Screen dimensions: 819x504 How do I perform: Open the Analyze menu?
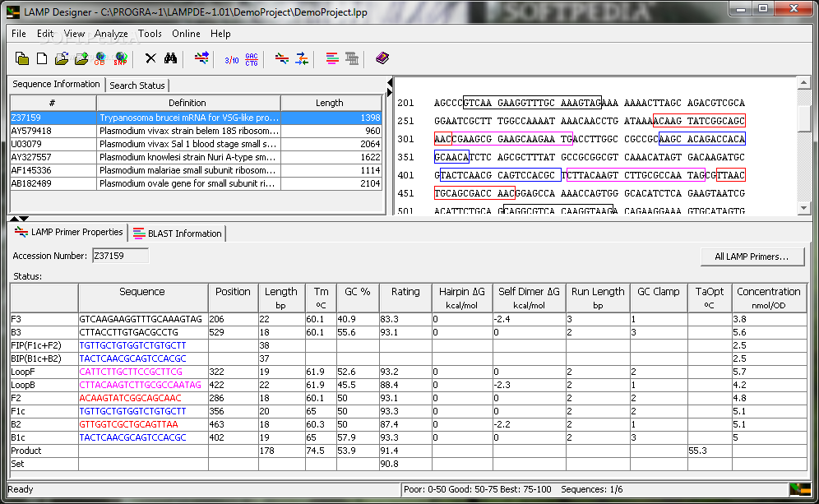click(x=111, y=34)
